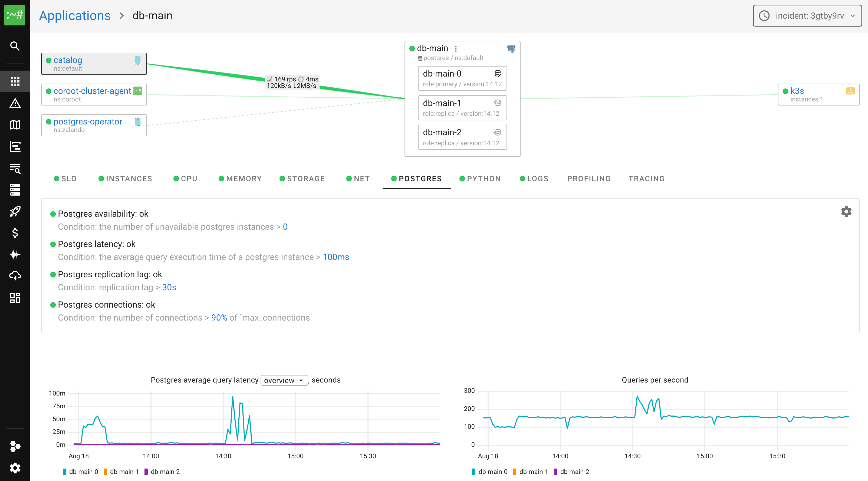
Task: Select the catalog application node
Action: coord(67,60)
